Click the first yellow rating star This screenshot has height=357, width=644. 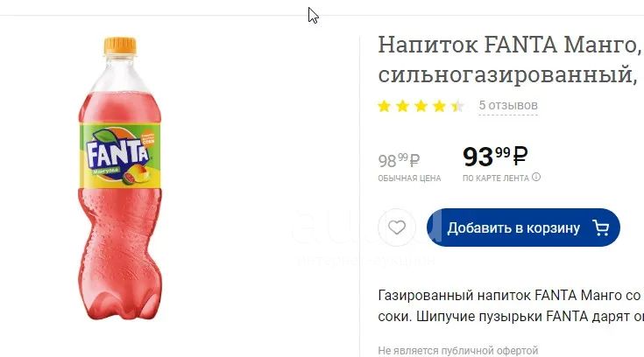pos(384,106)
